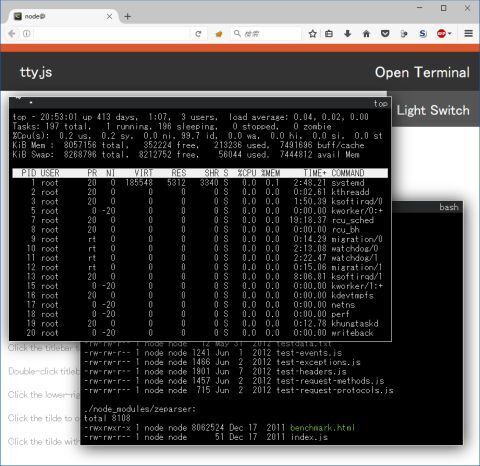Maximize the browser window
The width and height of the screenshot is (480, 466).
pos(443,8)
